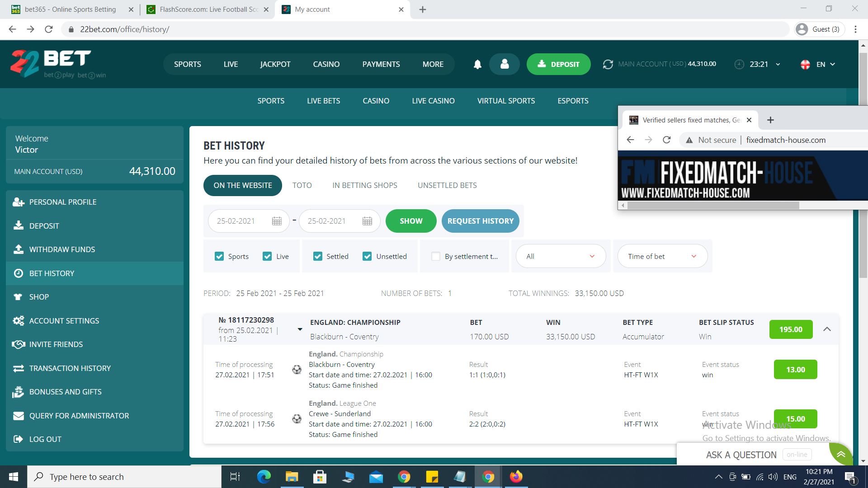Click the REQUEST HISTORY button
868x488 pixels.
tap(481, 221)
